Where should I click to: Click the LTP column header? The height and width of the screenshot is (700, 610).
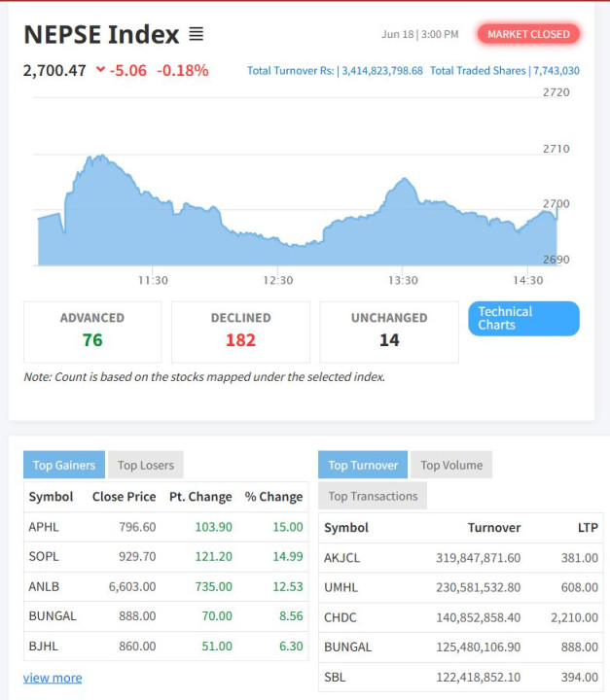pyautogui.click(x=588, y=528)
